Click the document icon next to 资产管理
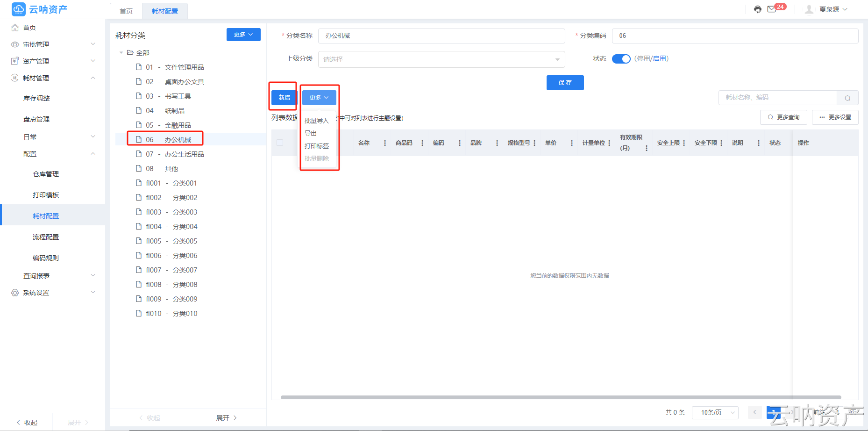 tap(15, 61)
